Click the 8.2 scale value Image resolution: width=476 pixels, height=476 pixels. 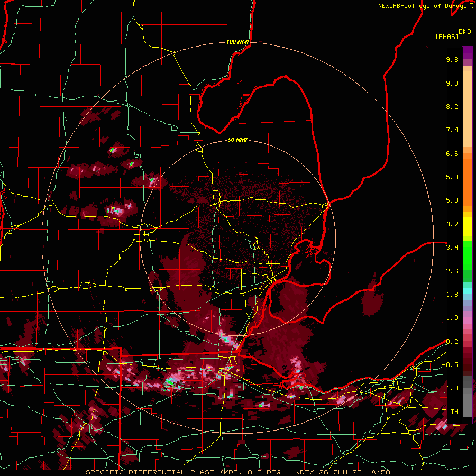(x=452, y=106)
